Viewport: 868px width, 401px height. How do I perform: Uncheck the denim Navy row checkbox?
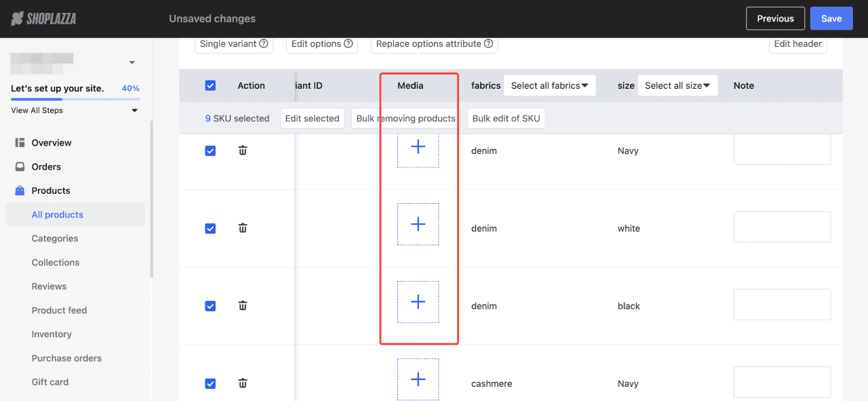click(210, 151)
